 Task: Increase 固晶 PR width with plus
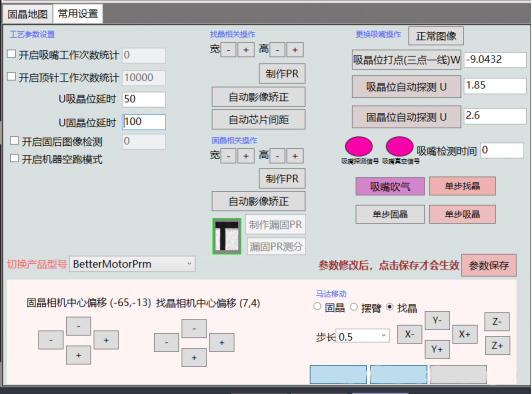coord(246,156)
